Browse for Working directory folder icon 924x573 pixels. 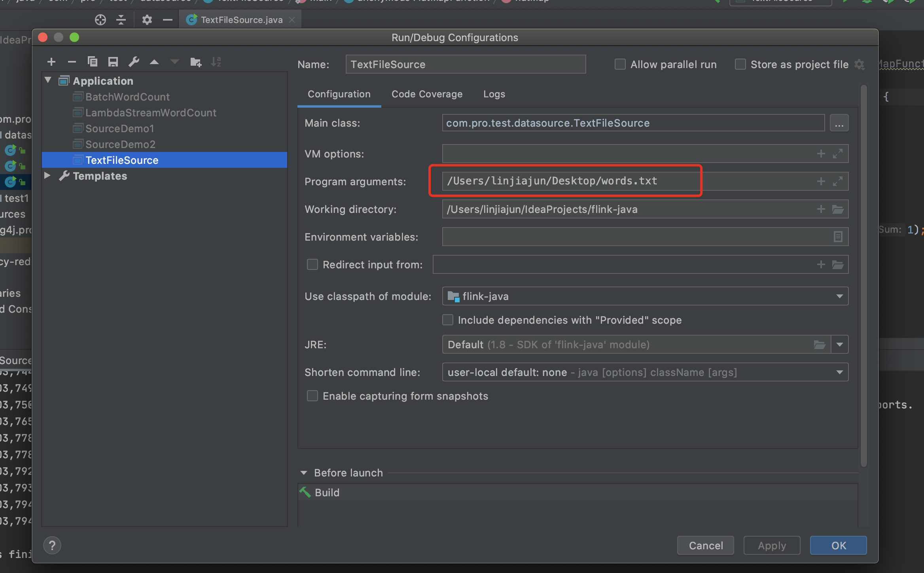[837, 209]
